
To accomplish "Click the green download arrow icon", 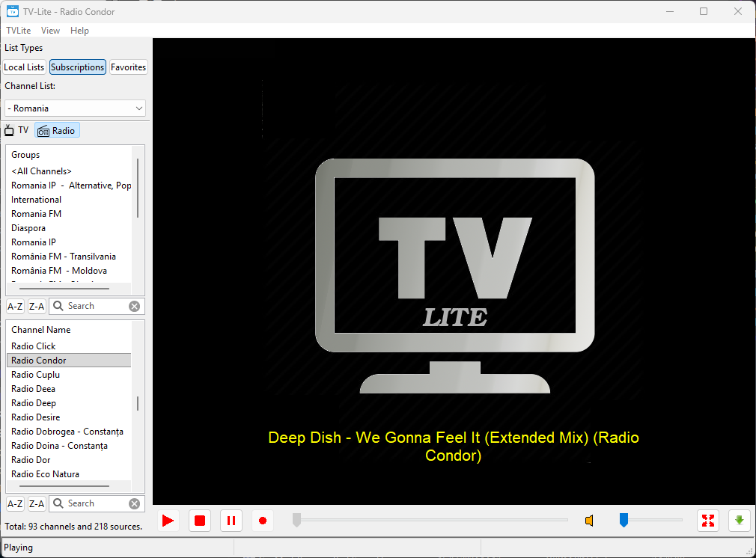I will [740, 521].
